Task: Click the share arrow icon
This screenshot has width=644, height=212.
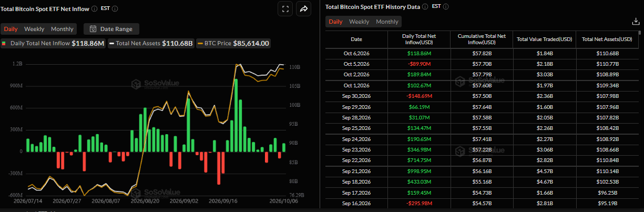Action: pos(304,8)
